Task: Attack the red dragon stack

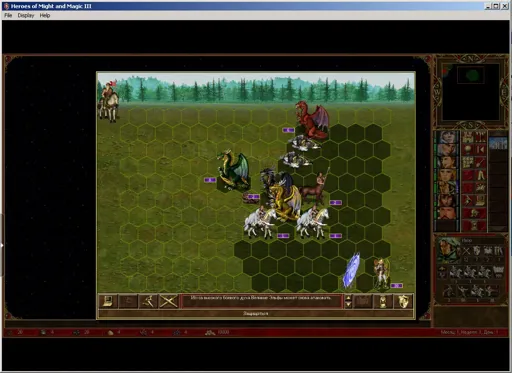Action: pos(311,120)
